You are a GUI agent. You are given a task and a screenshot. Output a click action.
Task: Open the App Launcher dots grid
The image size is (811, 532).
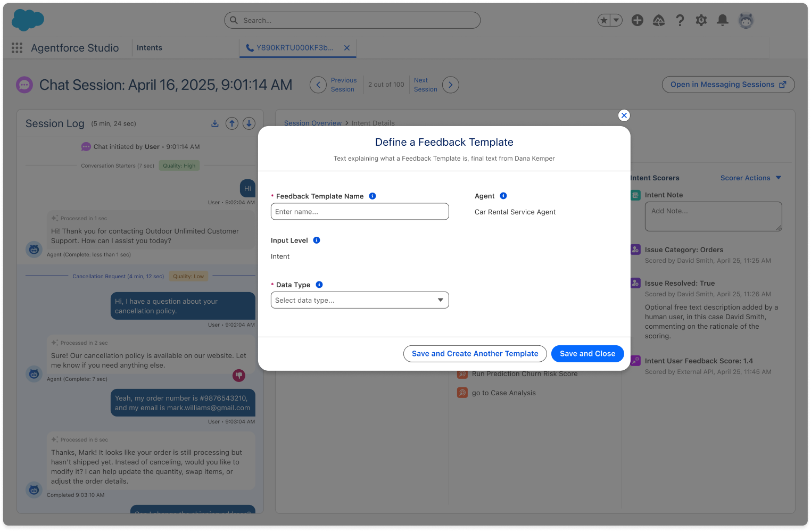click(x=17, y=48)
